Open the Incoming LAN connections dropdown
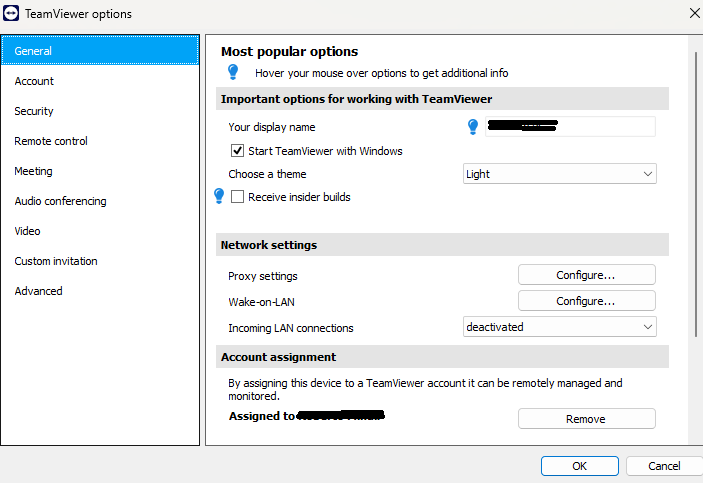This screenshot has width=703, height=483. click(560, 327)
